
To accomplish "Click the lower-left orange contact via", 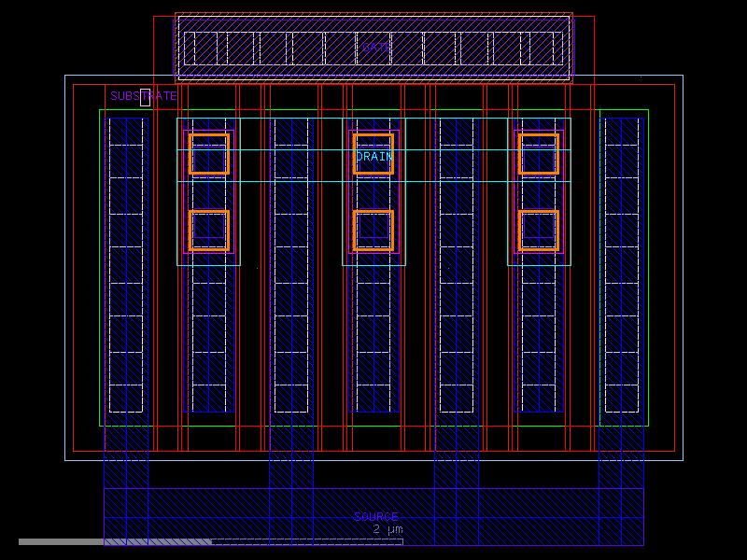I will point(207,229).
